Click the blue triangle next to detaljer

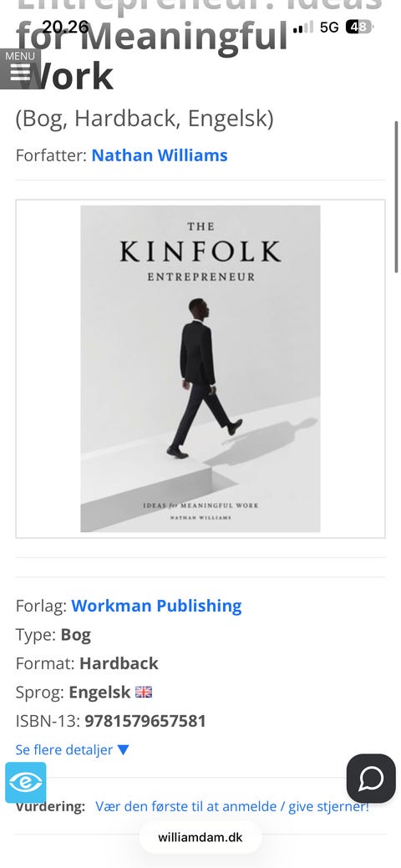[x=123, y=750]
